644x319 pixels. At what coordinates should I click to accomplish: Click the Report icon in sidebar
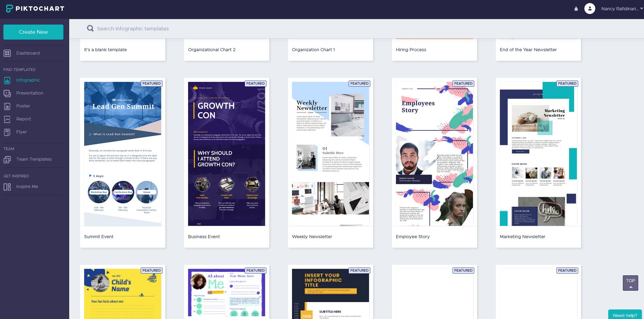pyautogui.click(x=7, y=119)
